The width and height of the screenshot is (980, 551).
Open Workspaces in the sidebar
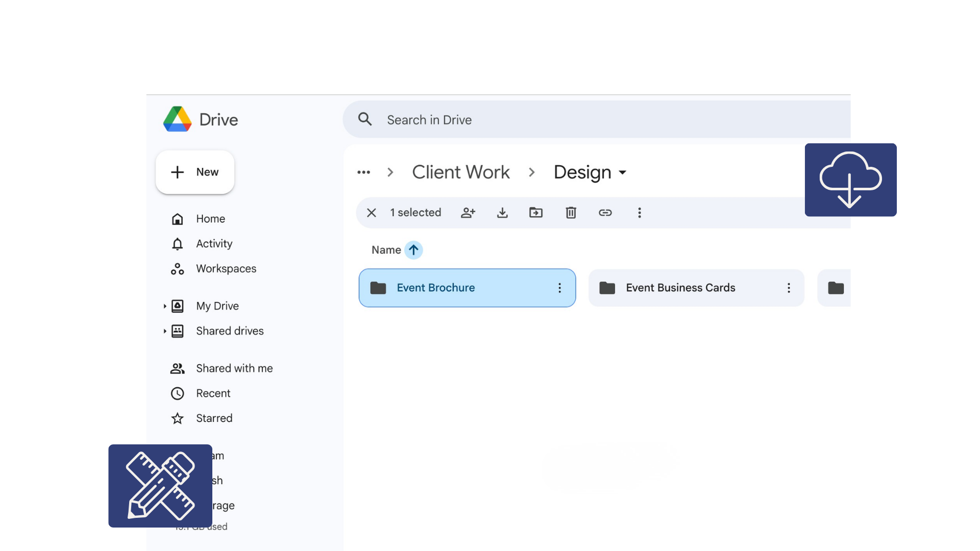click(226, 269)
